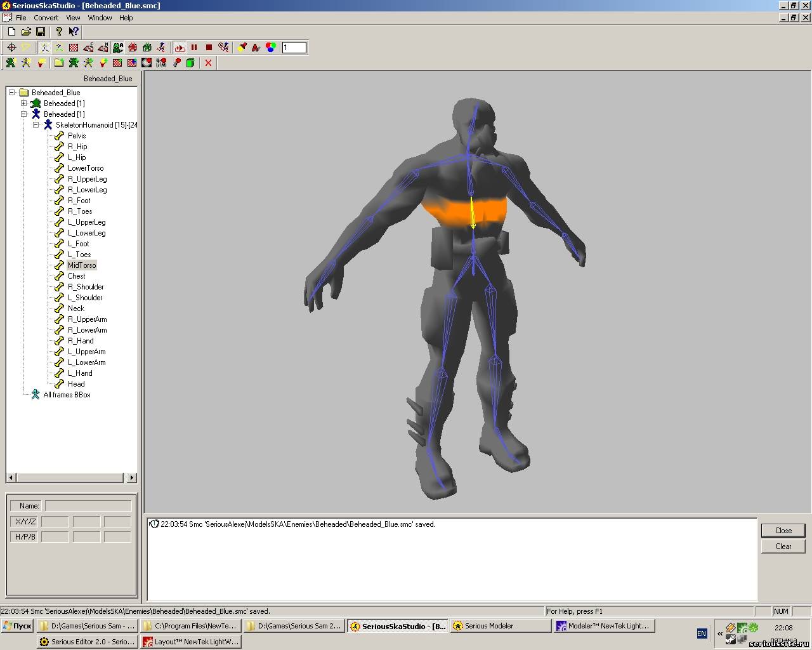Open the Help menu
The height and width of the screenshot is (650, 812).
[126, 18]
